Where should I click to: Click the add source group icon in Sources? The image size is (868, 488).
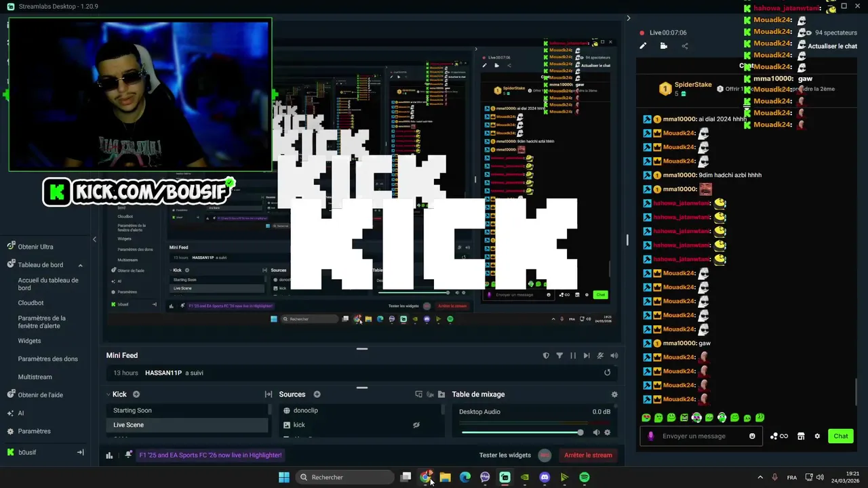430,394
